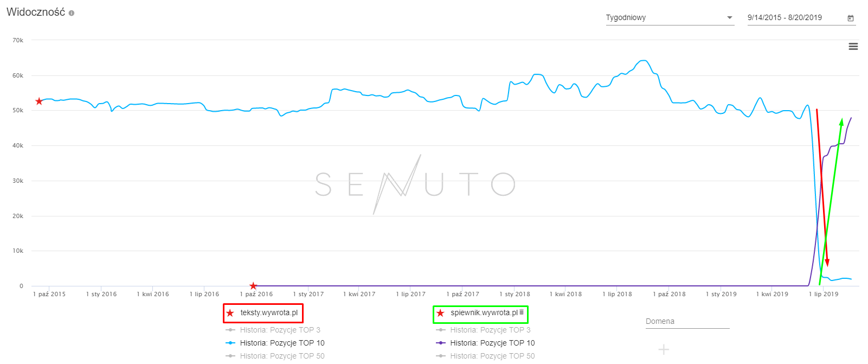
Task: Click the Domena input field
Action: pos(687,322)
